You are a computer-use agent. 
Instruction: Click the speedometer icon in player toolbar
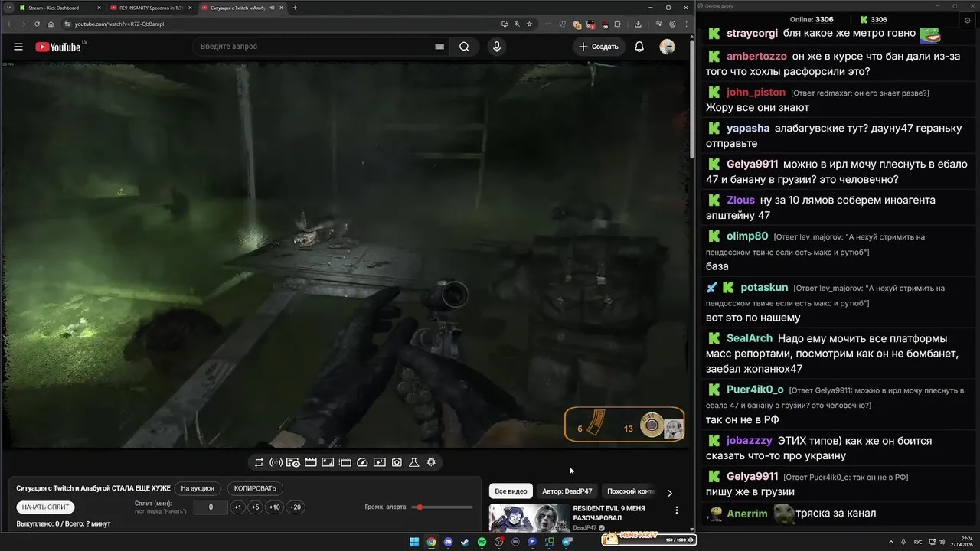(363, 462)
